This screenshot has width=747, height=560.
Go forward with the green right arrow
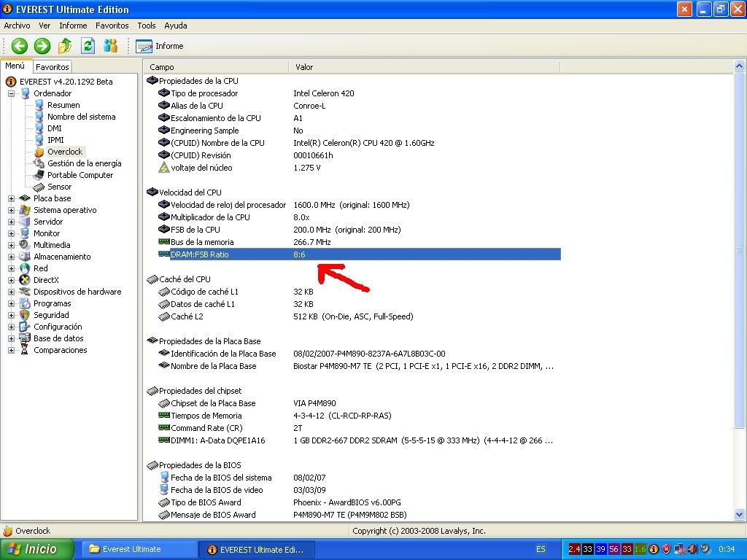pos(42,46)
